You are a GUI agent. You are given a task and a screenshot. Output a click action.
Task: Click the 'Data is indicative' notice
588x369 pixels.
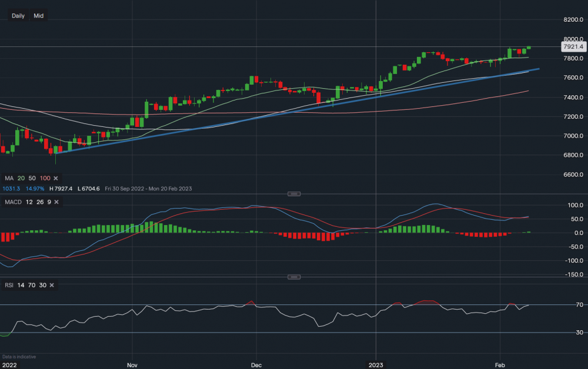[x=19, y=357]
